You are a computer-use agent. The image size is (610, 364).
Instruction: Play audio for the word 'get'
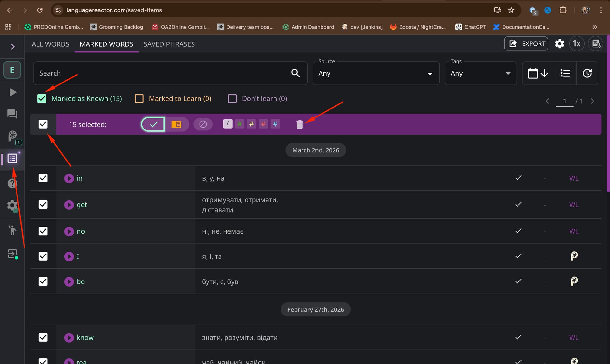coord(69,205)
